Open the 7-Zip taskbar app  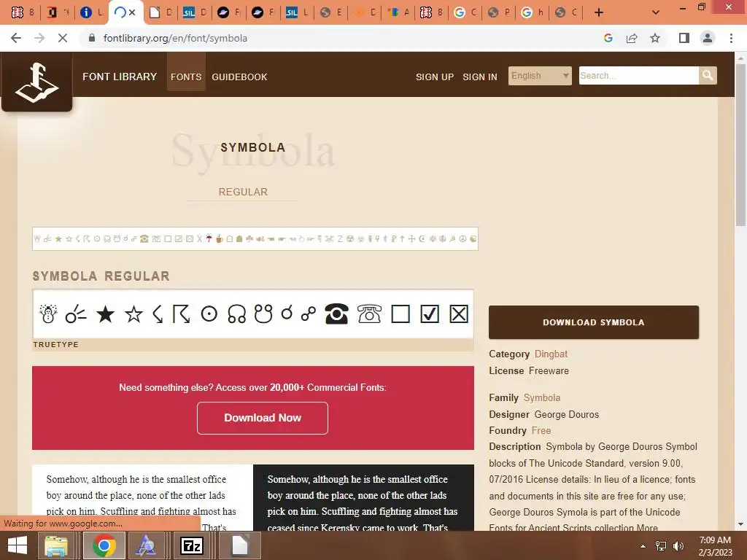[192, 545]
